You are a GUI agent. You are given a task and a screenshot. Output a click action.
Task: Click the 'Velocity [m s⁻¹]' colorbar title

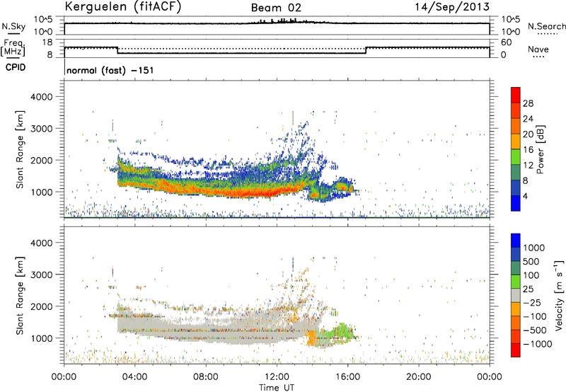pyautogui.click(x=559, y=295)
